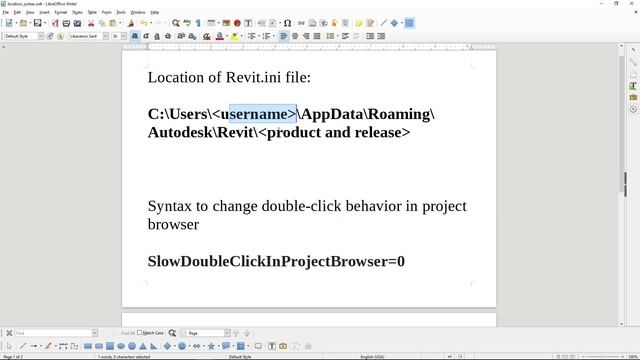640x360 pixels.
Task: Click the Insert image icon
Action: [x=226, y=23]
